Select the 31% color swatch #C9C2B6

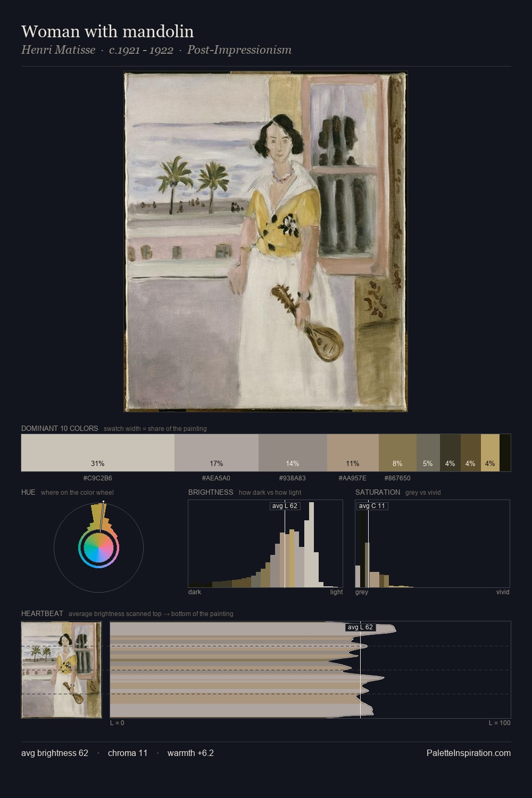(98, 453)
